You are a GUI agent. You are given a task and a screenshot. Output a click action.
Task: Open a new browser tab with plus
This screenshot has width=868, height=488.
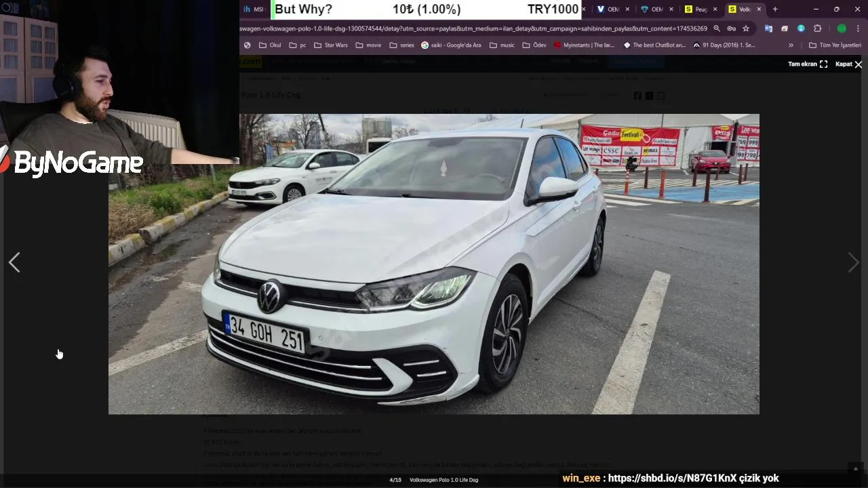775,9
